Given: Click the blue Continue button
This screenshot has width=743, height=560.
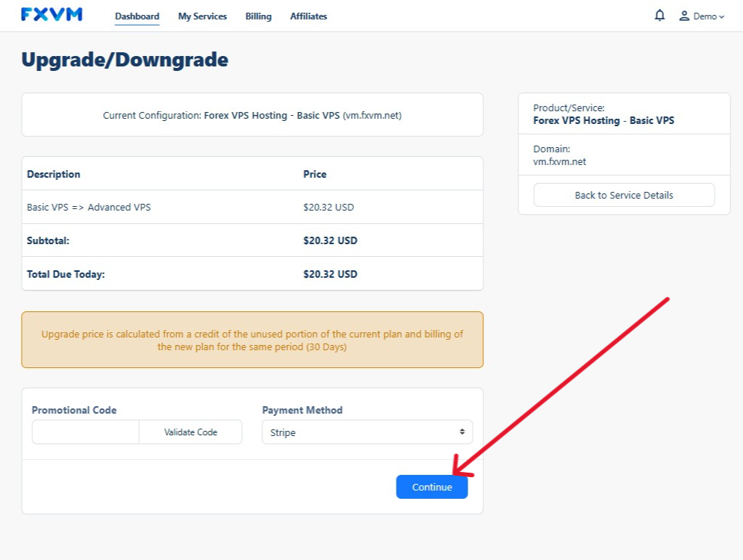Looking at the screenshot, I should pos(432,487).
